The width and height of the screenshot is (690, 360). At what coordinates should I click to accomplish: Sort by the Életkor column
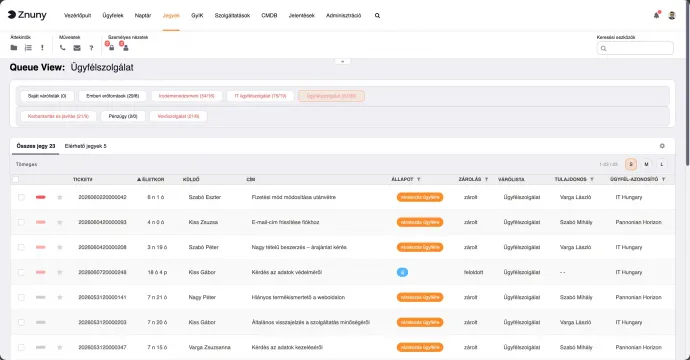coord(150,180)
